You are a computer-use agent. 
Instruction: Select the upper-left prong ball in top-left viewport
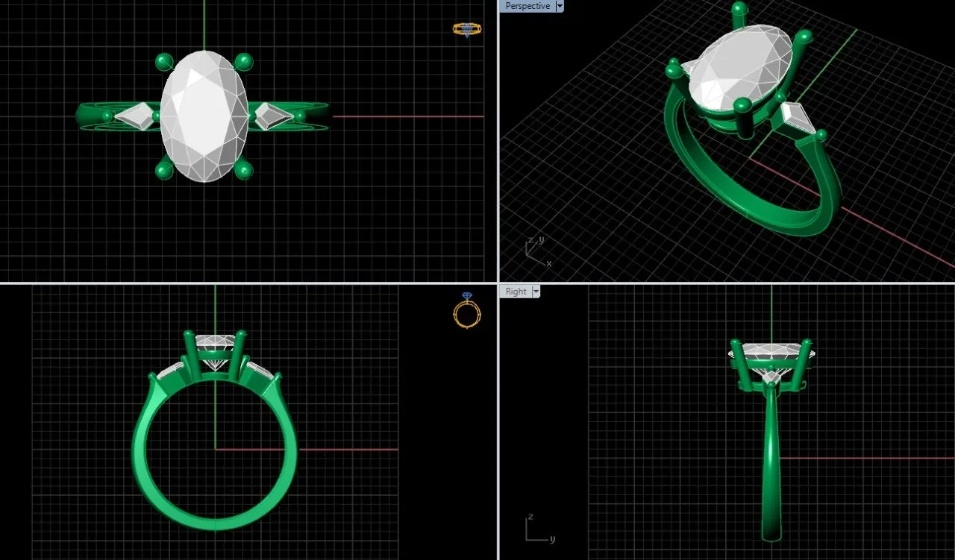164,62
